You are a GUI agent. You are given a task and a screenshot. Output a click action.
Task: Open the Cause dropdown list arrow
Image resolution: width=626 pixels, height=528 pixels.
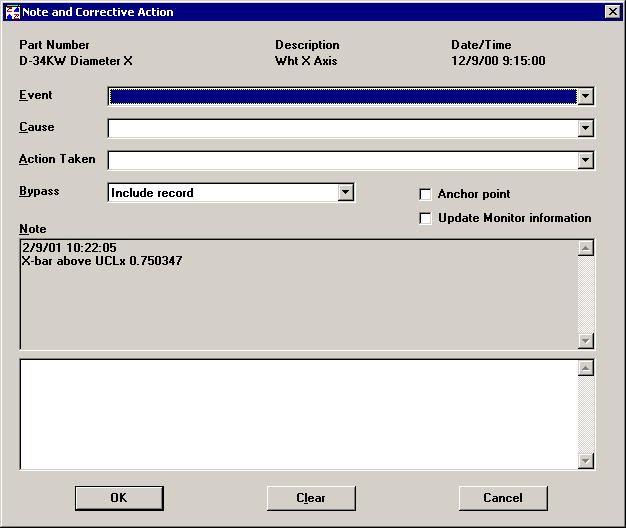(x=586, y=129)
